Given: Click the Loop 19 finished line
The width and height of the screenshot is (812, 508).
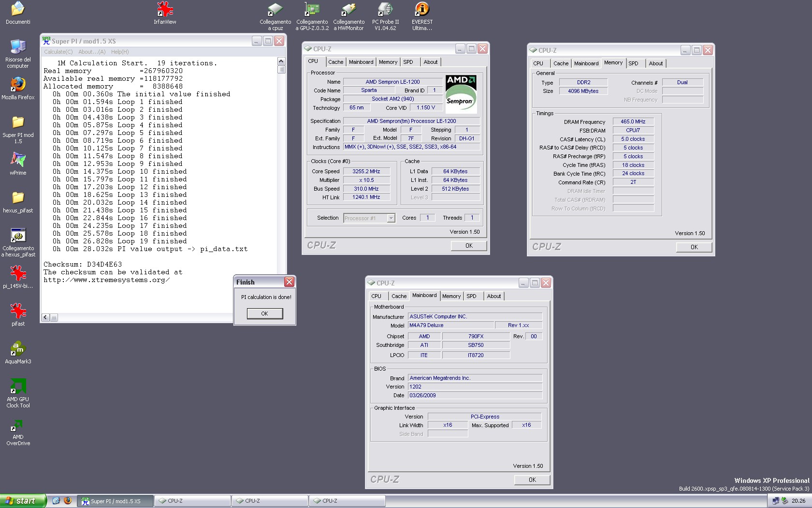Looking at the screenshot, I should pos(120,241).
